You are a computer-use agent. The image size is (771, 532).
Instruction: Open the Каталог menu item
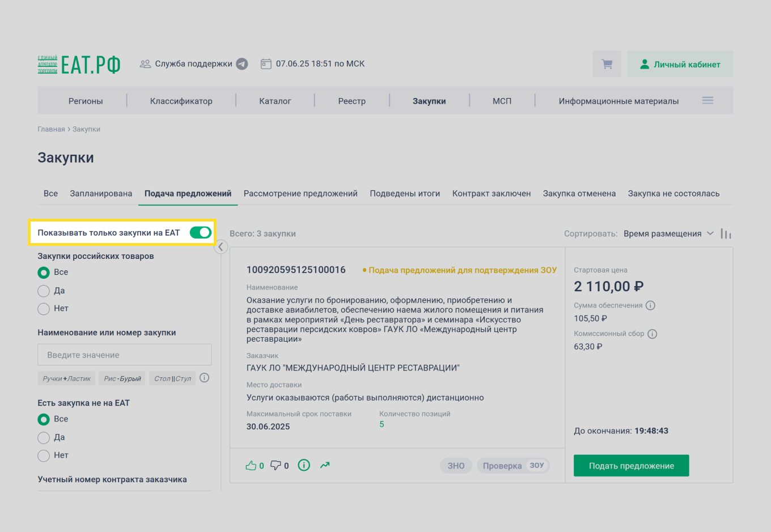coord(275,100)
